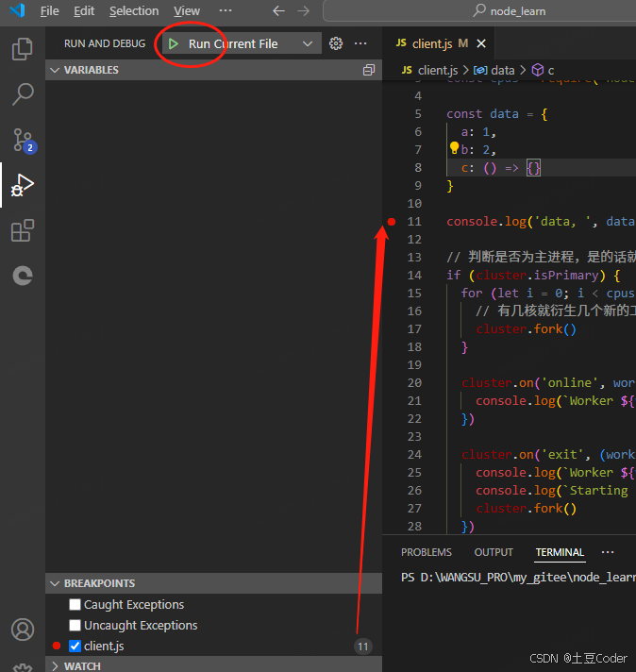Click 'cluster.fork()' on line 17
Screen dimensions: 636x672
coord(526,329)
